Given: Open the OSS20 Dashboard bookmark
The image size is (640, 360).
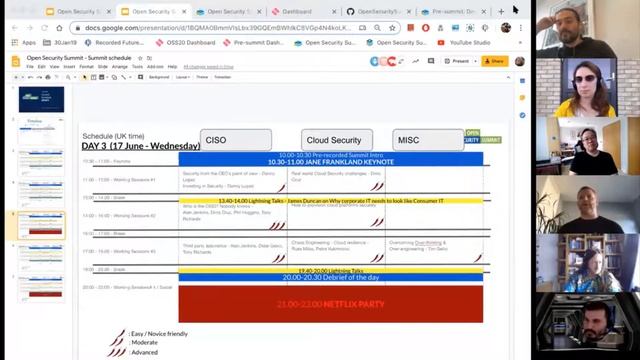Looking at the screenshot, I should click(x=186, y=42).
